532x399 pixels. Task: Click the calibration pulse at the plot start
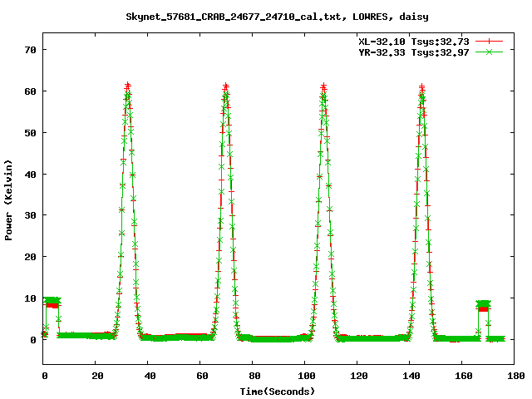52,302
